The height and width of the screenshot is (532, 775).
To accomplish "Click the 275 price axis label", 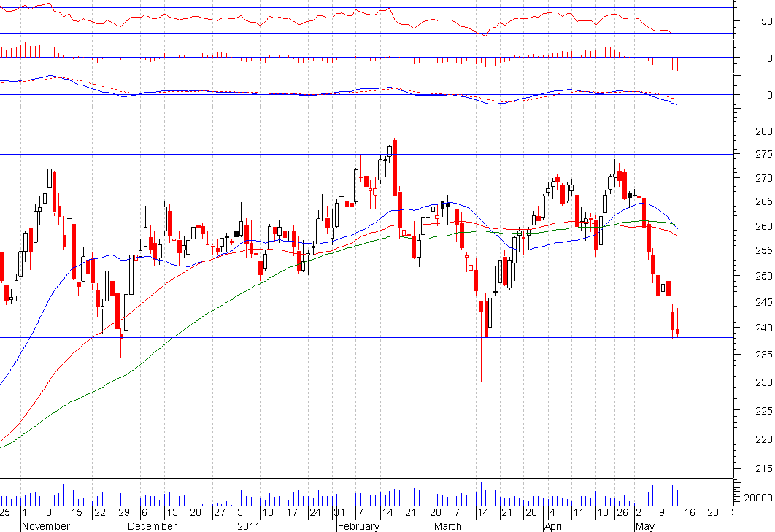I will tap(763, 154).
